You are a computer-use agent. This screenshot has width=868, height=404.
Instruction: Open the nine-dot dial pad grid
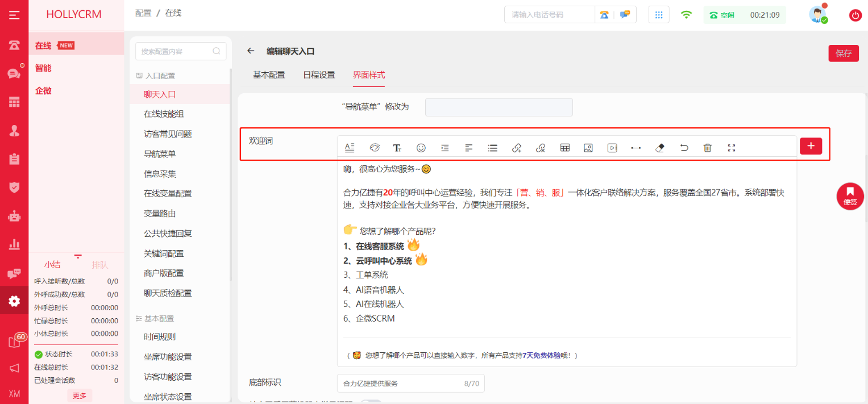pos(659,15)
